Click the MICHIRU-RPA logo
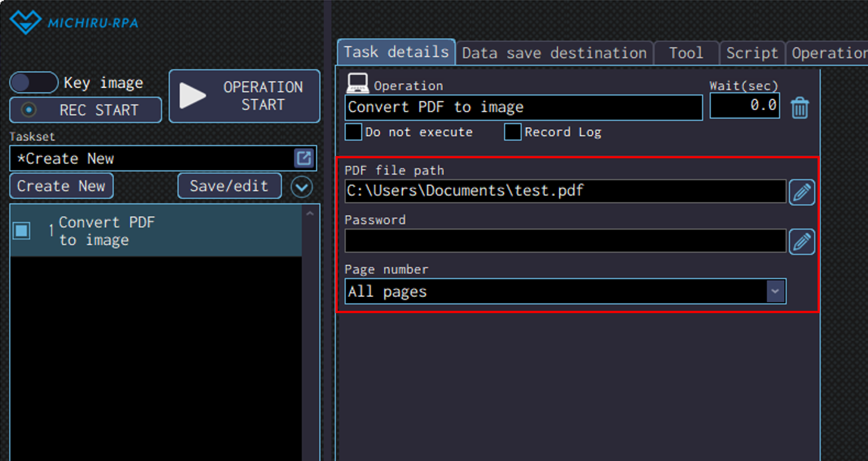 [74, 23]
